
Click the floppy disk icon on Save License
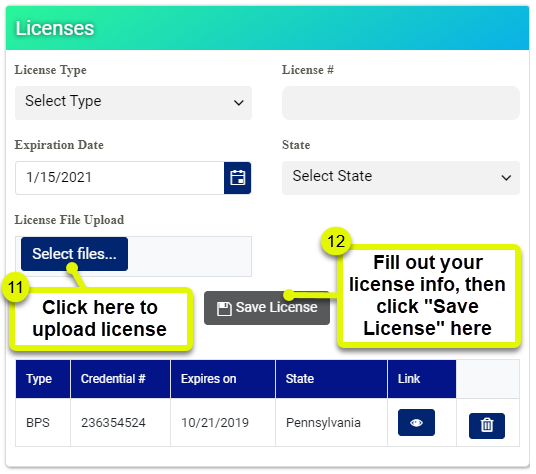point(224,308)
